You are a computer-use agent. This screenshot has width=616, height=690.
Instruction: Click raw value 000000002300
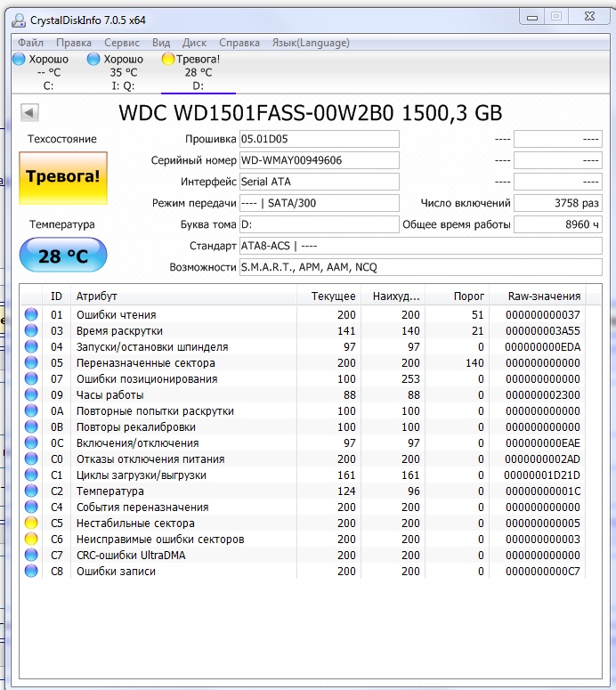[x=542, y=395]
